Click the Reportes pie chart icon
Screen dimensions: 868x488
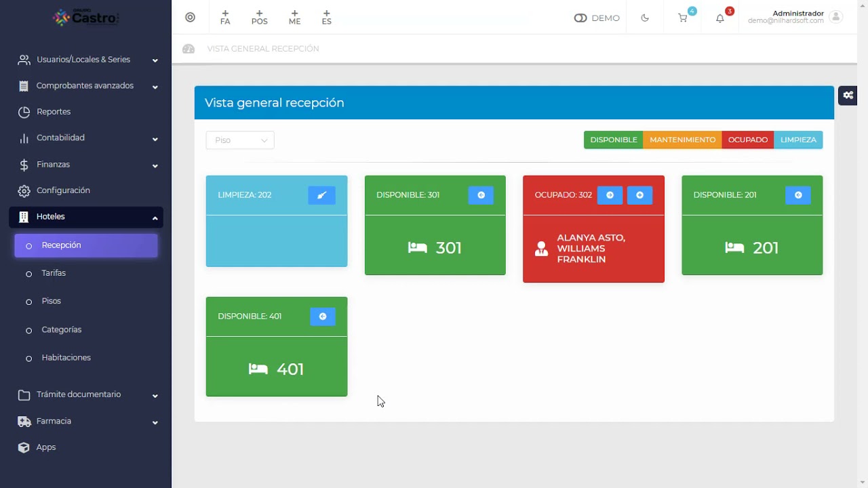pos(24,112)
